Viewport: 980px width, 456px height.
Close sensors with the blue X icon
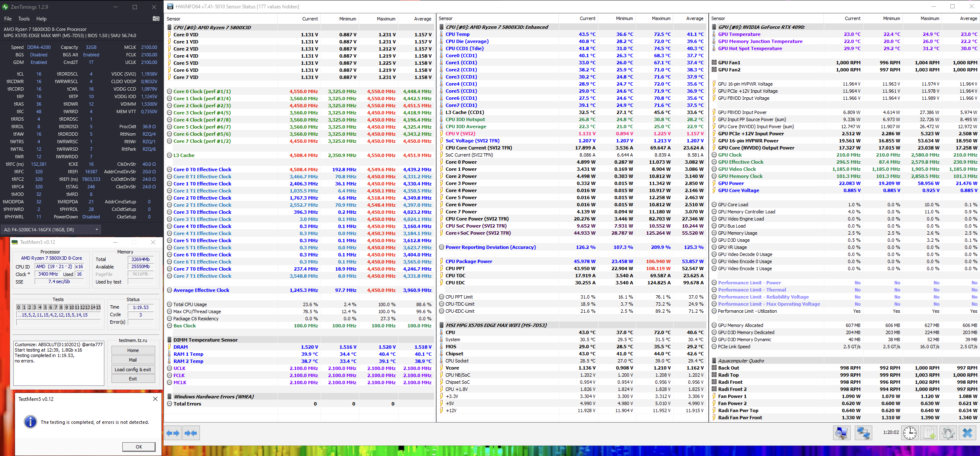point(967,433)
